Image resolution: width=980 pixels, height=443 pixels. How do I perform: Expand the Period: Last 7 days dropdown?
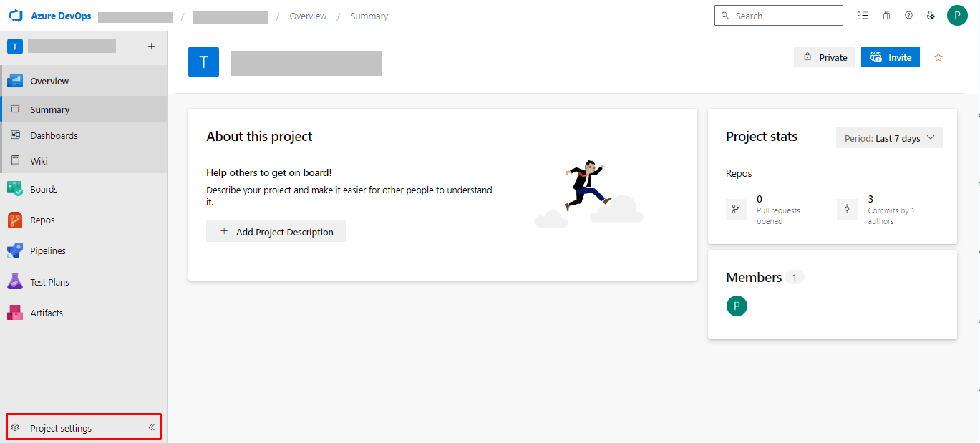[889, 138]
